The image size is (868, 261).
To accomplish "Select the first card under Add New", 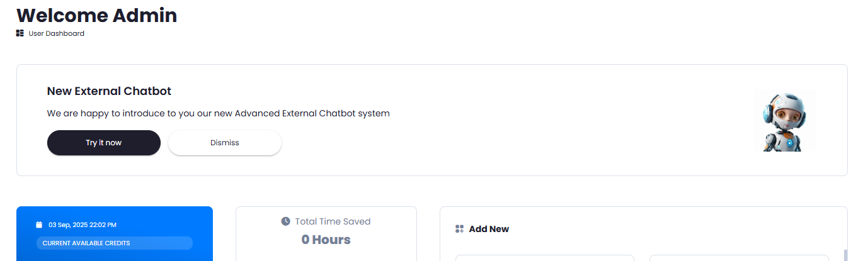I will (544, 258).
